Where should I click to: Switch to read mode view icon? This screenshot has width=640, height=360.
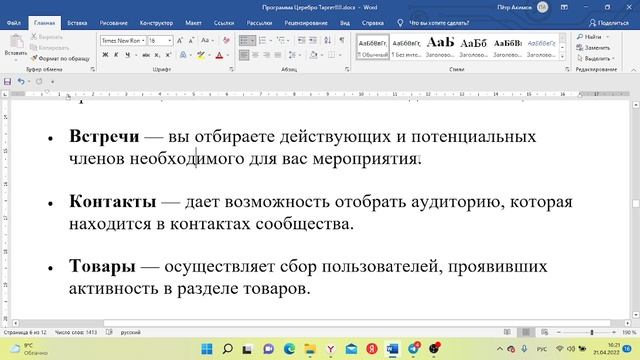pos(507,332)
